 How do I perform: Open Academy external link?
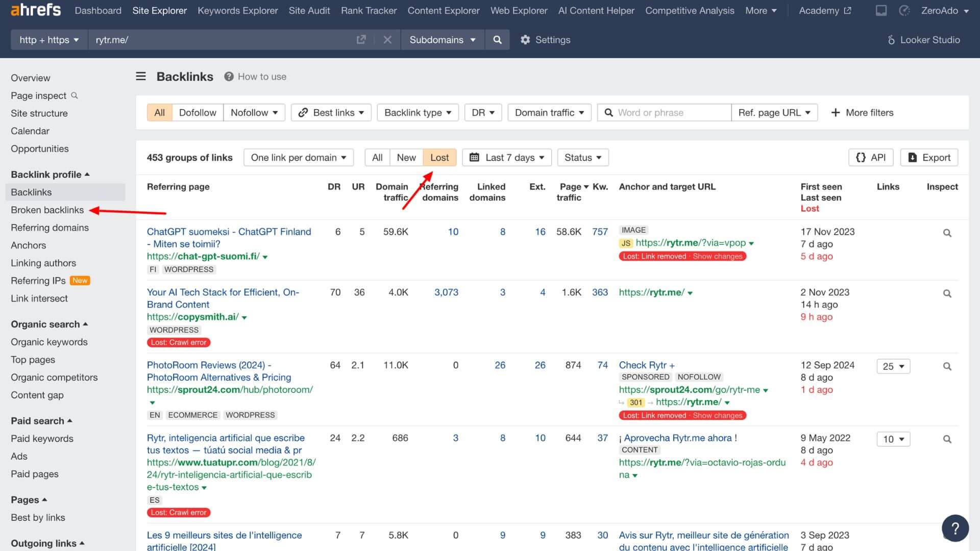tap(825, 11)
